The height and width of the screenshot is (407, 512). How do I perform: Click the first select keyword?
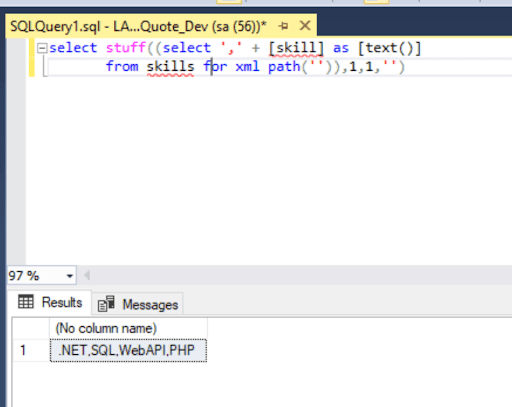[x=73, y=48]
